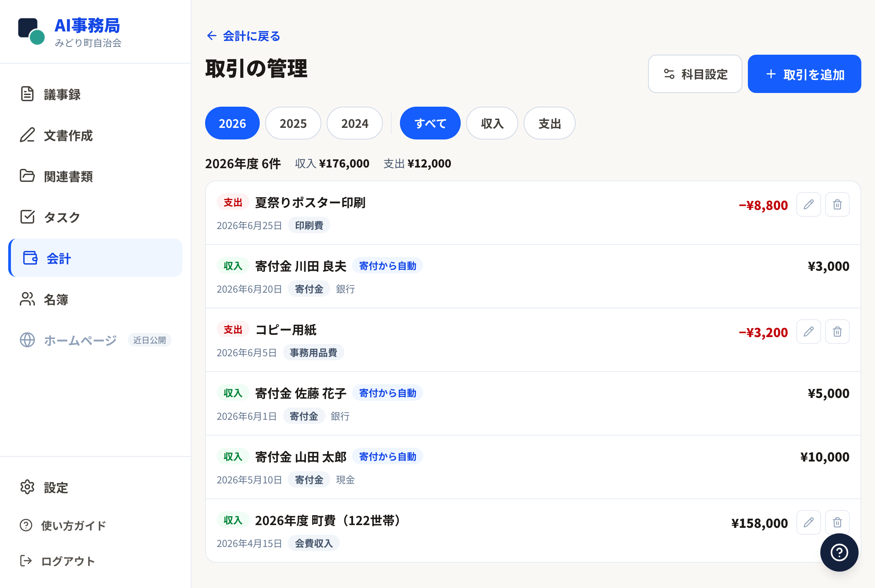Open 科目設定 settings
This screenshot has width=875, height=588.
click(x=695, y=74)
